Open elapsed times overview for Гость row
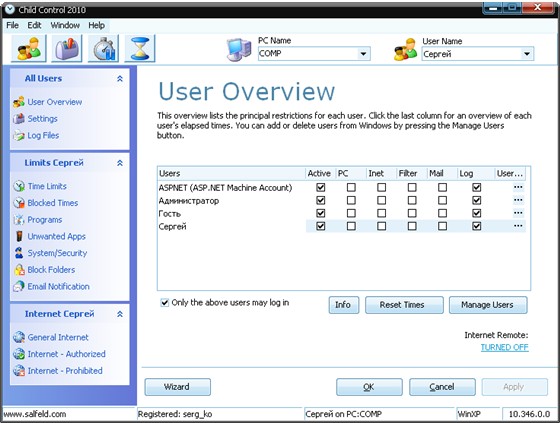Viewport: 560px width, 423px height. 518,213
